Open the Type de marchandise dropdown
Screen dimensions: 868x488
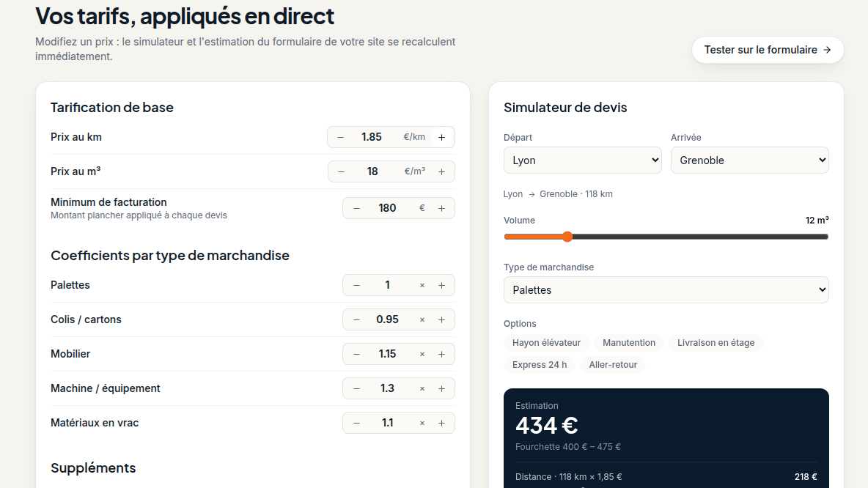point(666,290)
